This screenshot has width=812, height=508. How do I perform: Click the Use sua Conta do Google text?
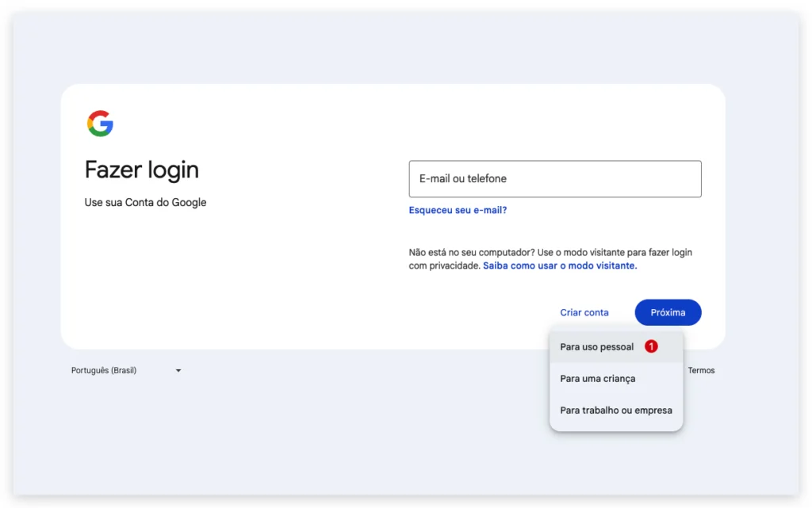(x=146, y=202)
